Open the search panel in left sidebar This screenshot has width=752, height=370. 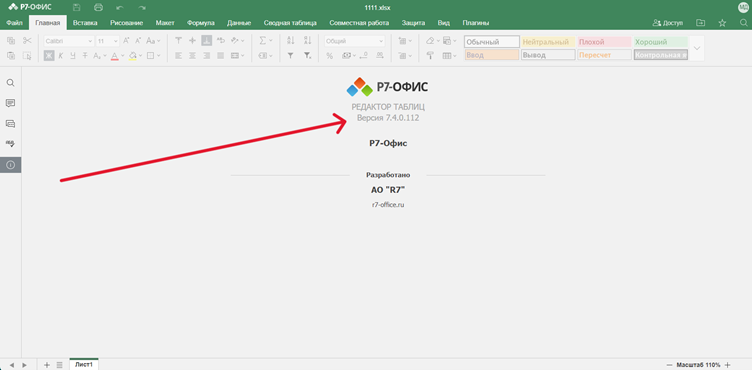coord(10,83)
